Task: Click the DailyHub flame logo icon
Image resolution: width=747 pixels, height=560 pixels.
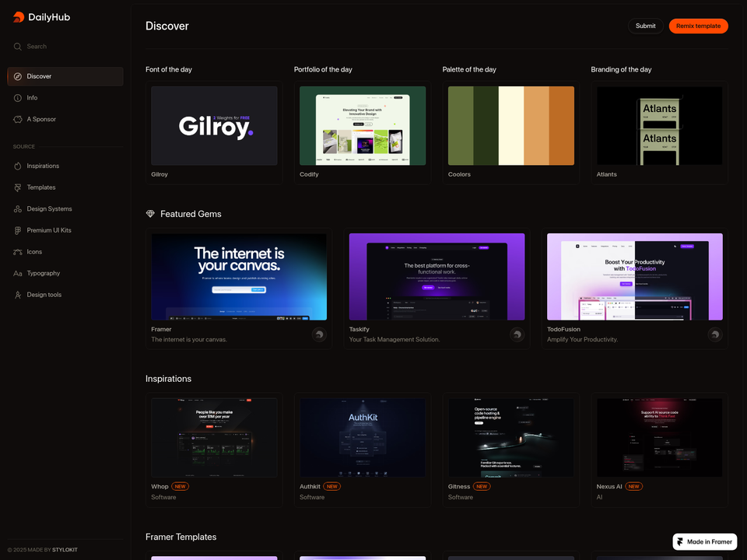Action: point(19,17)
